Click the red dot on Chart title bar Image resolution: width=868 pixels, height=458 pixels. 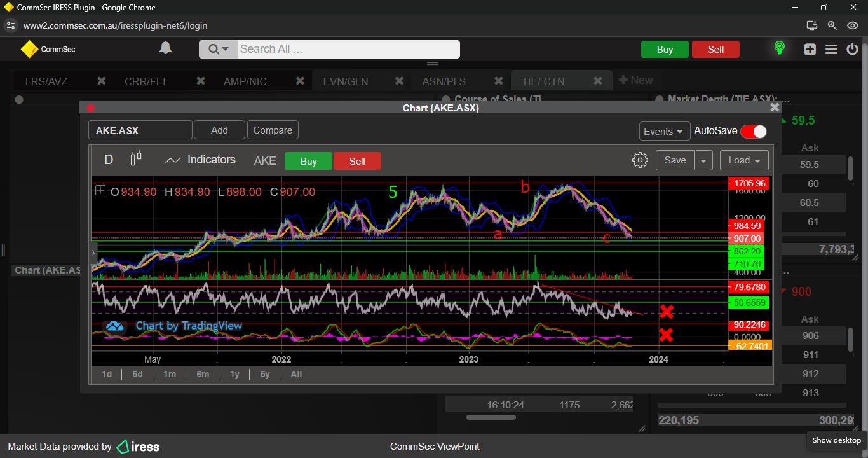click(90, 108)
